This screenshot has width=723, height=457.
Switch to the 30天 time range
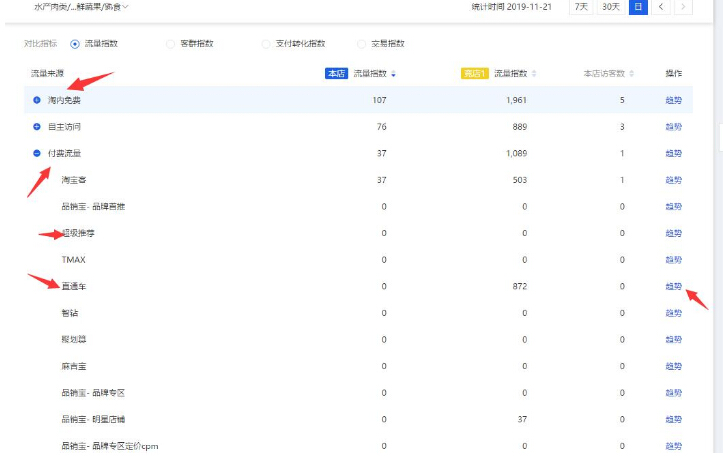[610, 7]
